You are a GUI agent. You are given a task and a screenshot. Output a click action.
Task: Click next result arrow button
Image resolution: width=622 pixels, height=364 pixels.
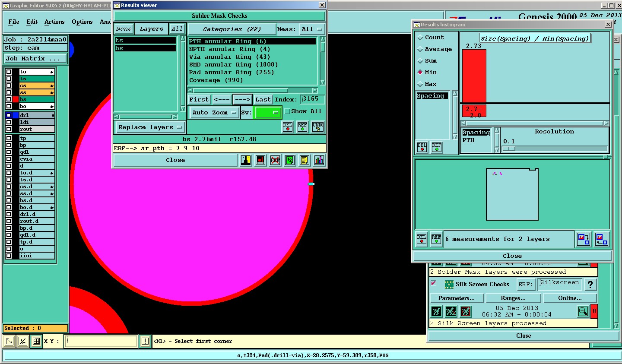click(x=243, y=100)
